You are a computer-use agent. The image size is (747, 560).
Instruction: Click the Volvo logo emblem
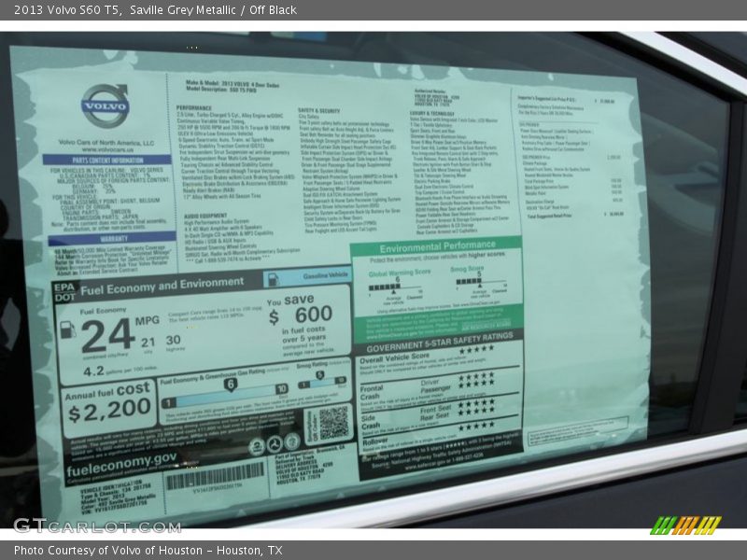pyautogui.click(x=105, y=105)
